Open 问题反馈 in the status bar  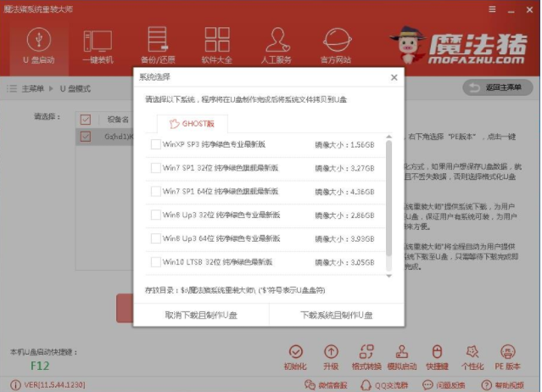click(444, 384)
